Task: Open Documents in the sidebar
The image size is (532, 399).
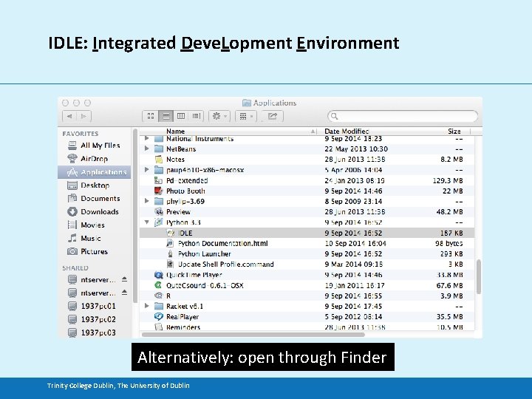Action: 94,199
